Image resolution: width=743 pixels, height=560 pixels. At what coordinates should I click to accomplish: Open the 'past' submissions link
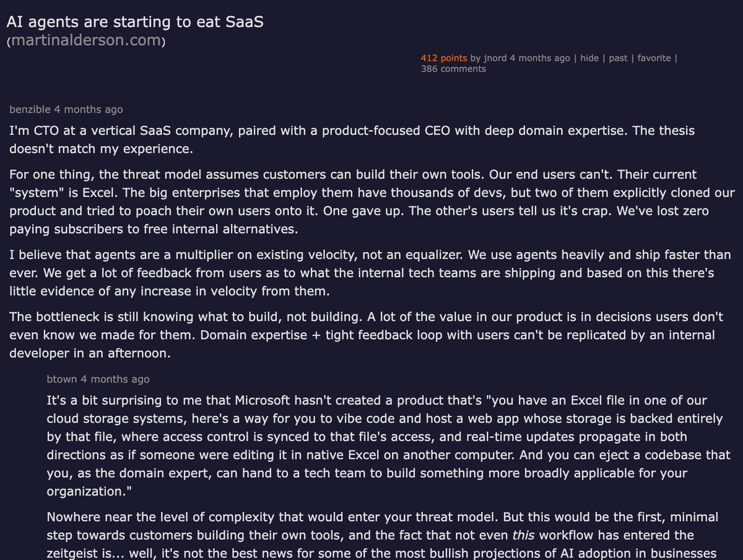click(618, 58)
